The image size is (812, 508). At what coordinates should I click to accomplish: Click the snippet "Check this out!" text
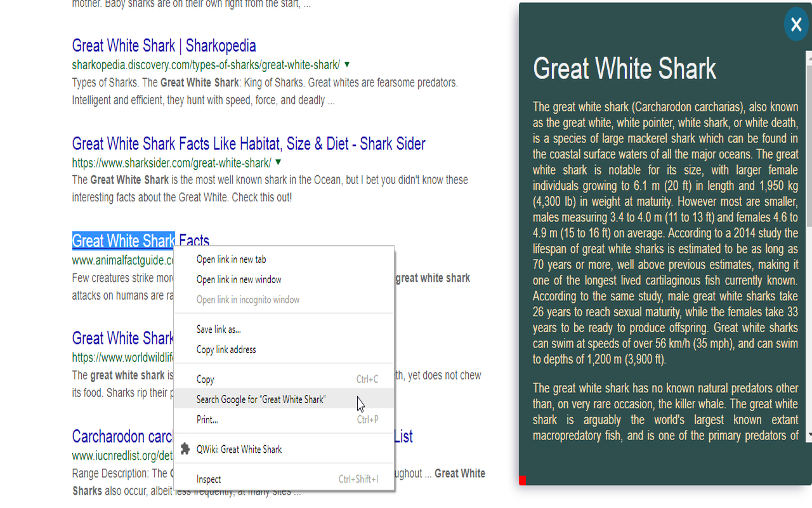[261, 197]
